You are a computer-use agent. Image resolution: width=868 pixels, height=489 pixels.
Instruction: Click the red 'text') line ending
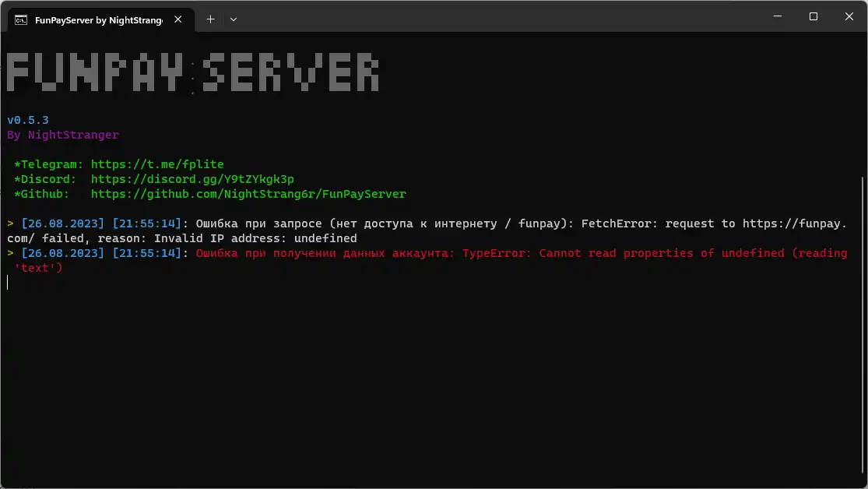(x=38, y=268)
